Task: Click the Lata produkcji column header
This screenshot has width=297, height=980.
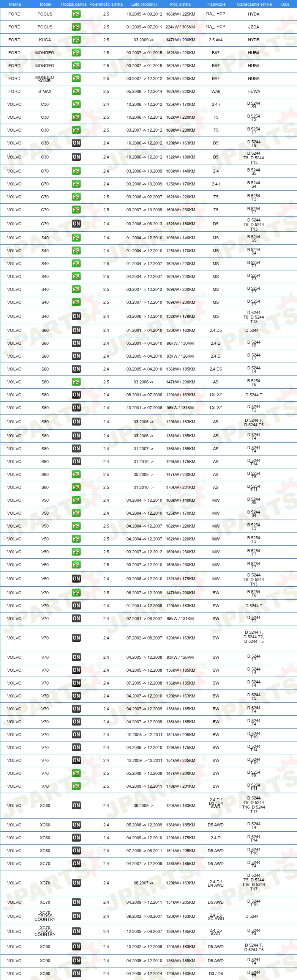Action: tap(144, 4)
